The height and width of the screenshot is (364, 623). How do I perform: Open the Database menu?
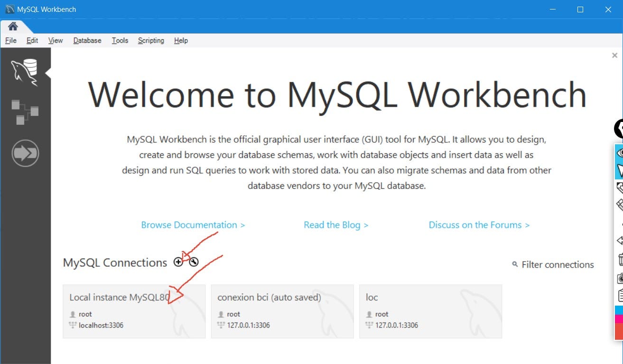tap(87, 40)
